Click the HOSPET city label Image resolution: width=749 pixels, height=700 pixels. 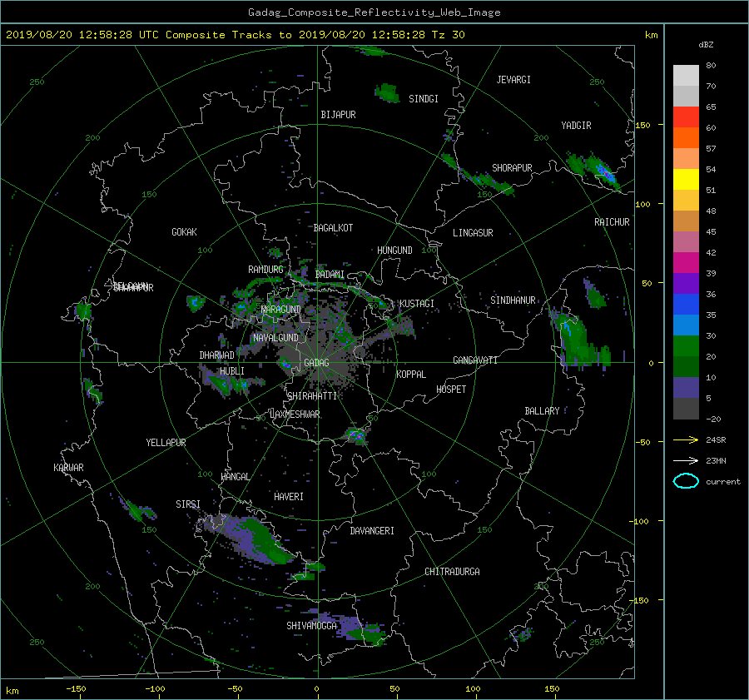pyautogui.click(x=451, y=390)
